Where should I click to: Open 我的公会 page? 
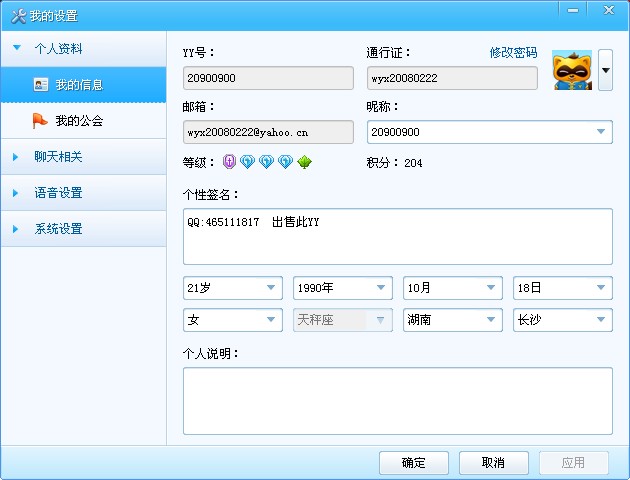tap(84, 121)
